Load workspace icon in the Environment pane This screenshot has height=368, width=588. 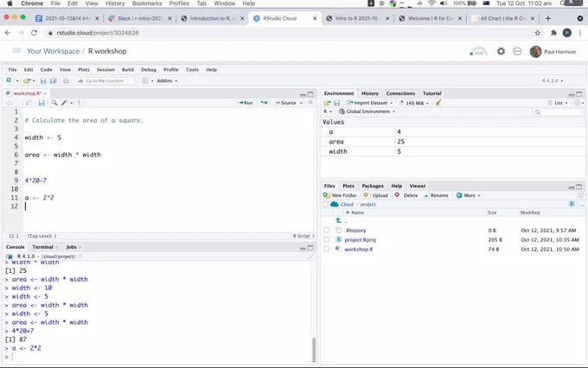[327, 103]
